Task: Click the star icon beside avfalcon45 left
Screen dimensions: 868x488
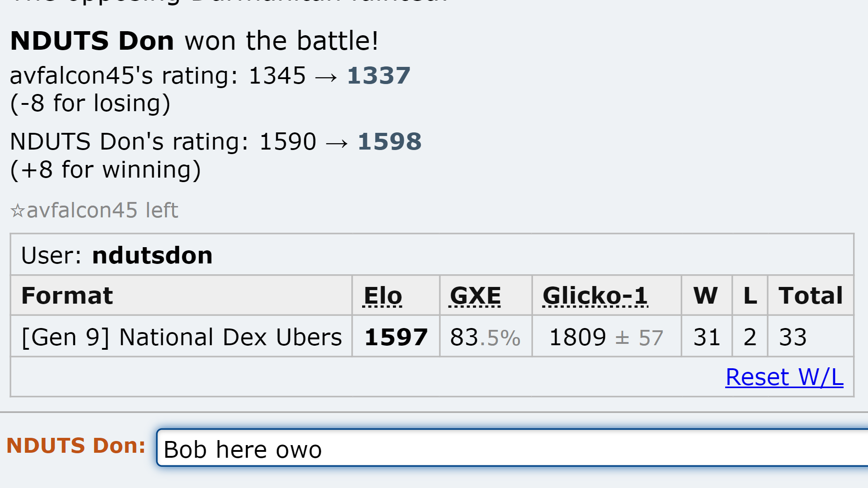Action: pos(17,211)
